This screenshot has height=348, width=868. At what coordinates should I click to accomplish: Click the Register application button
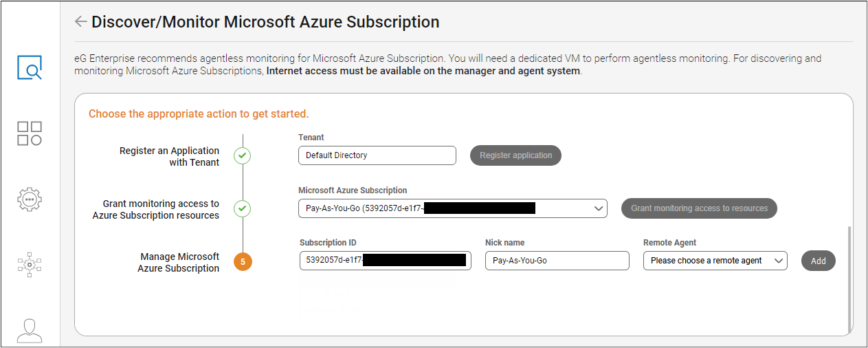[x=515, y=155]
